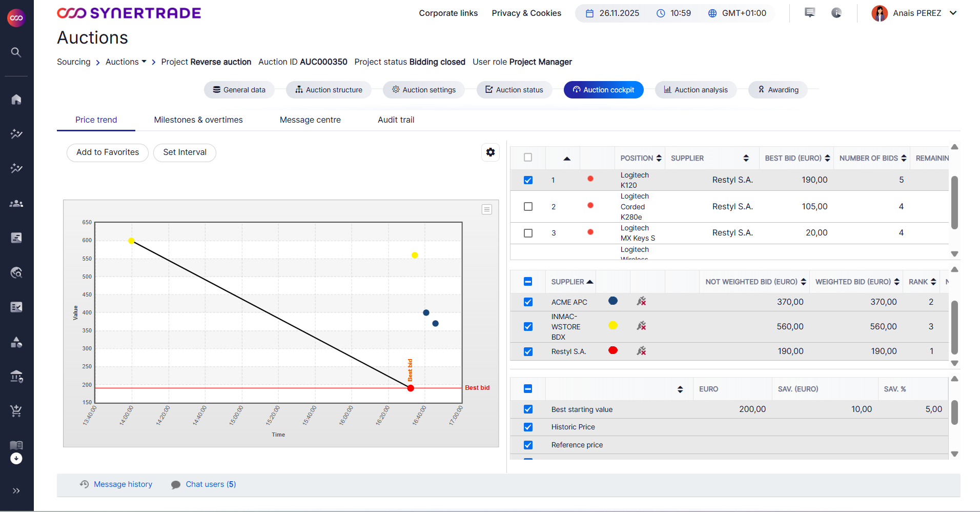This screenshot has height=512, width=980.
Task: Click the clock icon beside the user avatar
Action: click(836, 13)
